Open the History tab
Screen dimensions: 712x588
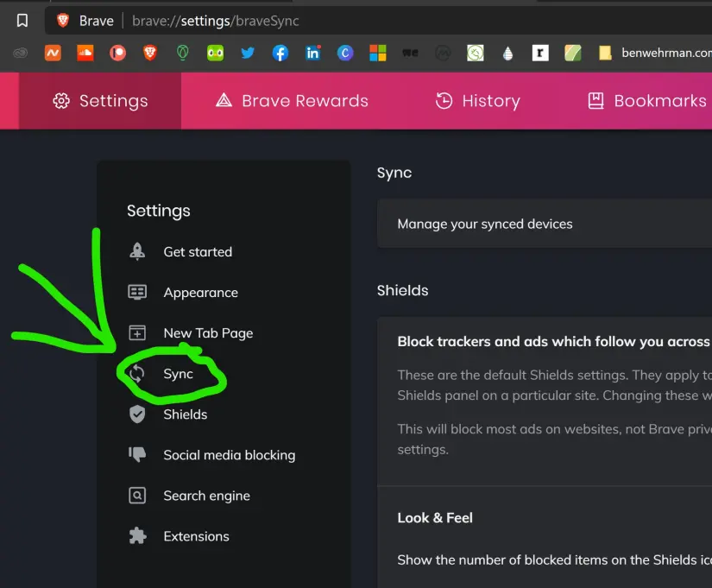point(478,101)
